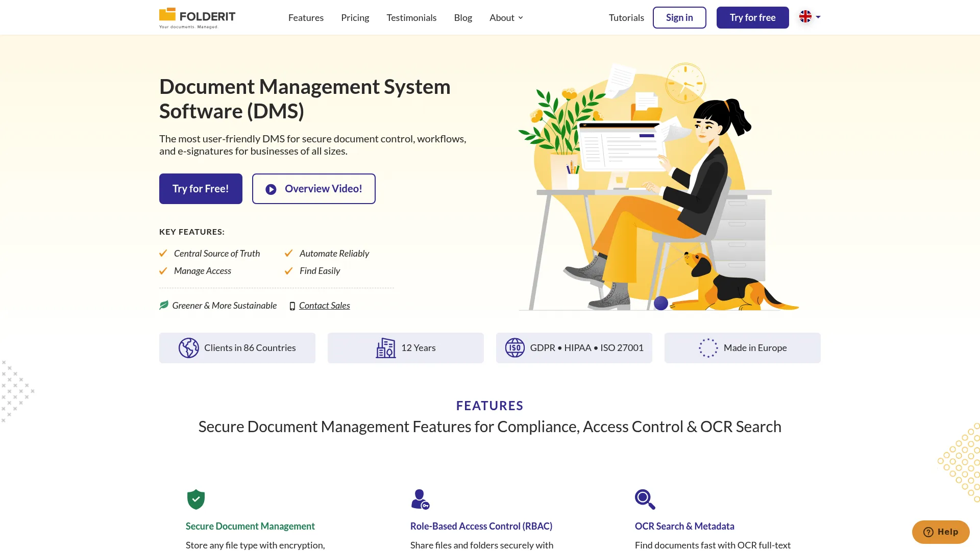Click the hero Try for Free! button
980x551 pixels.
point(201,189)
